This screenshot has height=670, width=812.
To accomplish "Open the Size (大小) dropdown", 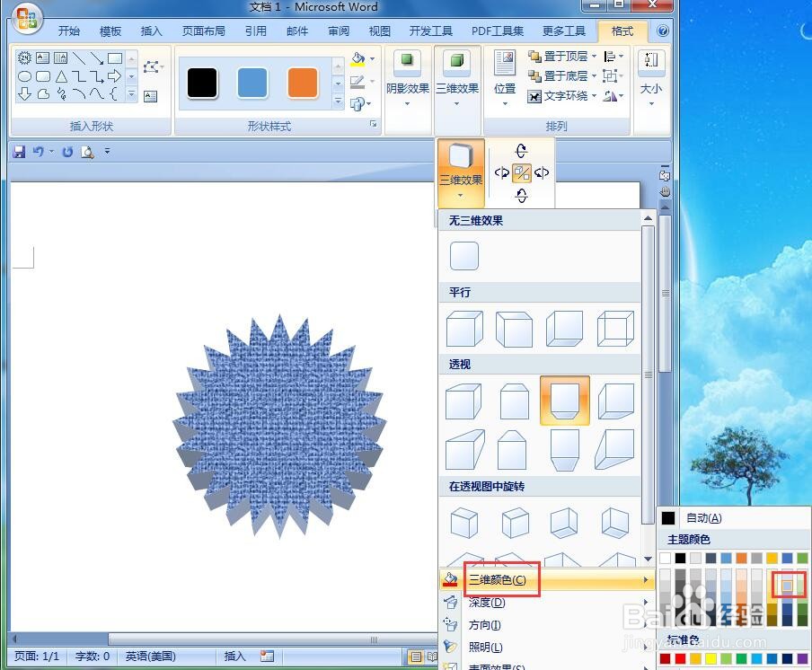I will (651, 77).
